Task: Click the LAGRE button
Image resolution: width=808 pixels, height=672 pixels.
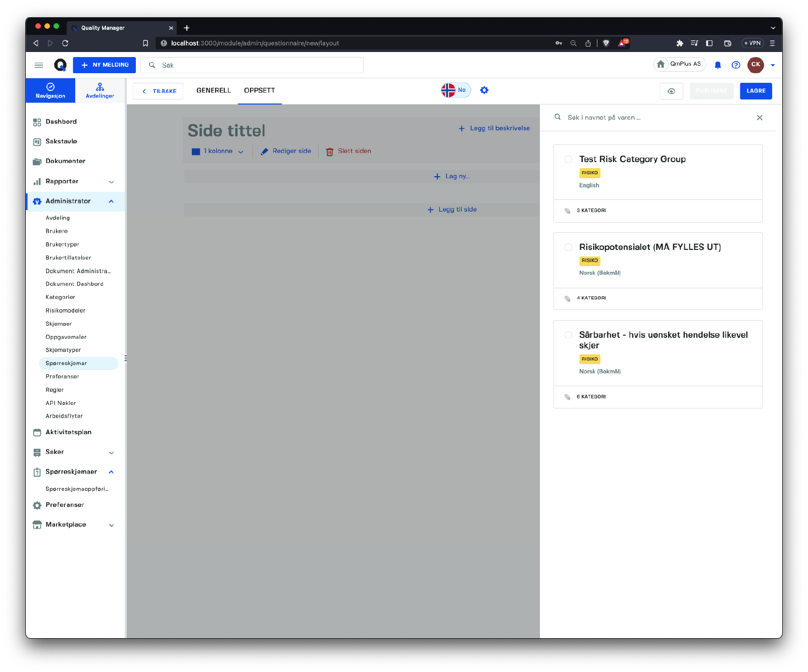Action: [x=755, y=91]
